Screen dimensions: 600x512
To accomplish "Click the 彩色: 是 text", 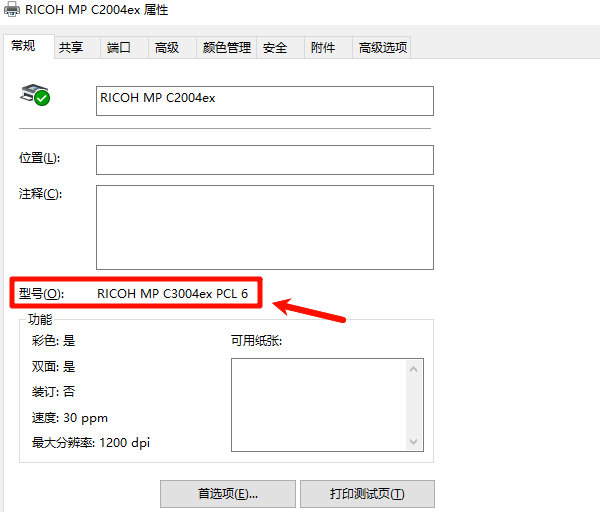I will (53, 341).
